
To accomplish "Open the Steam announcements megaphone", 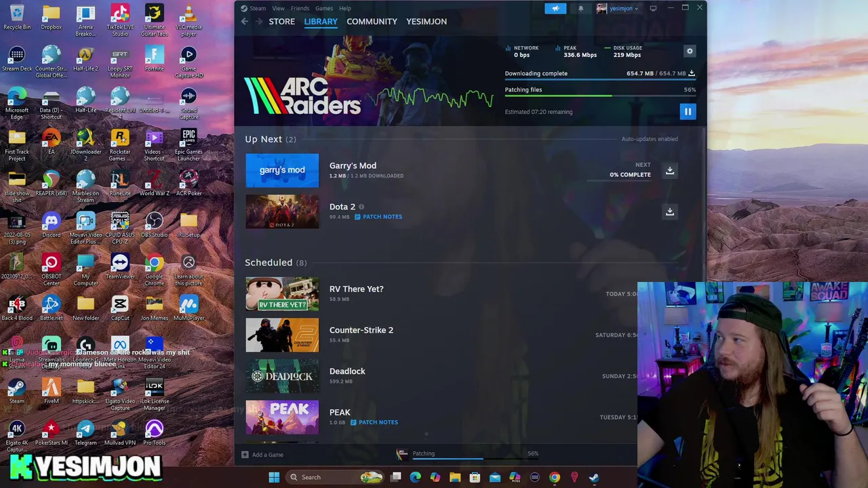I will click(555, 8).
